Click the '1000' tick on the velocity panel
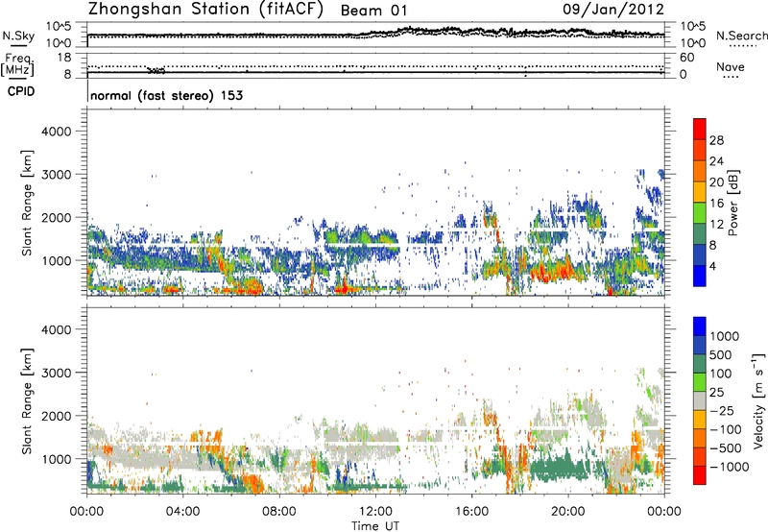The width and height of the screenshot is (768, 532). (x=57, y=458)
